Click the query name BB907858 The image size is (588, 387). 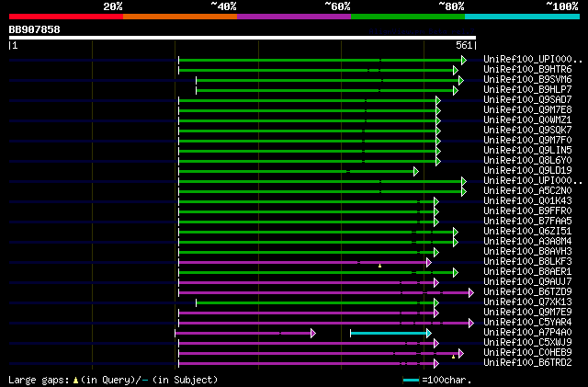(35, 29)
